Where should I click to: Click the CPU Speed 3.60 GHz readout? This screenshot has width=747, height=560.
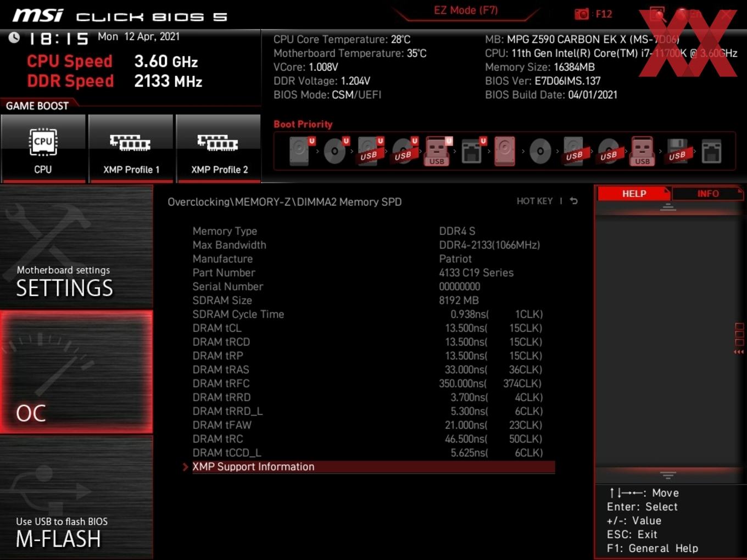[113, 61]
